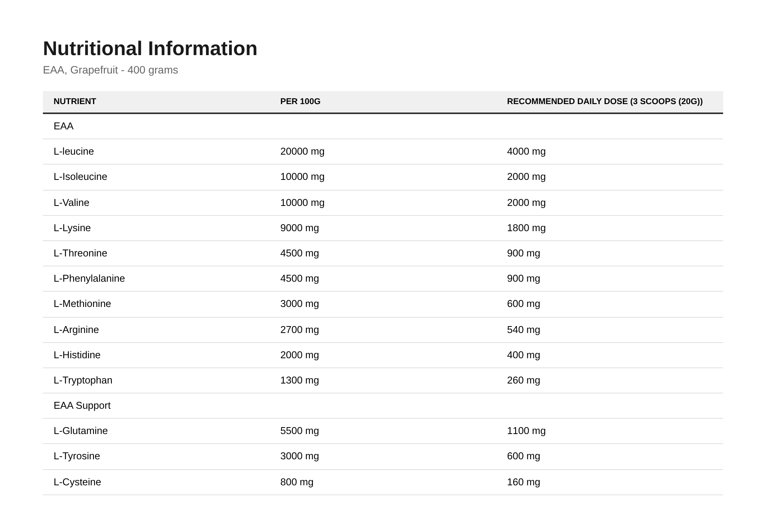This screenshot has height=532, width=766.
Task: Click the L-Methionine 600 mg dose
Action: pos(524,304)
